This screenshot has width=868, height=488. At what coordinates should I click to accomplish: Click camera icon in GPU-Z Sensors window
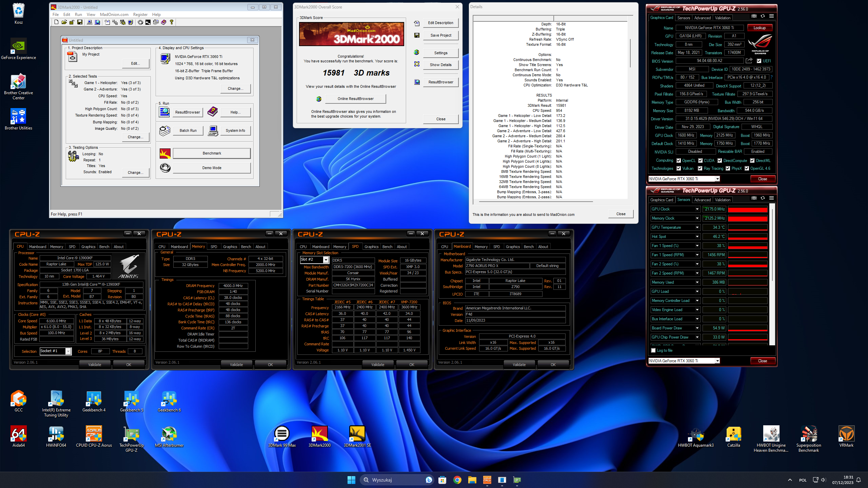pyautogui.click(x=754, y=198)
